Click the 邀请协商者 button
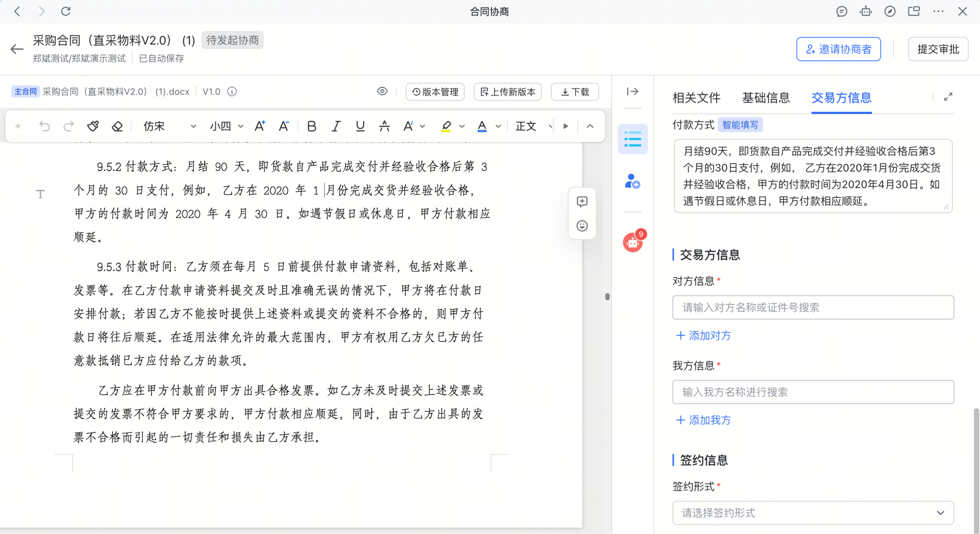 [x=838, y=49]
